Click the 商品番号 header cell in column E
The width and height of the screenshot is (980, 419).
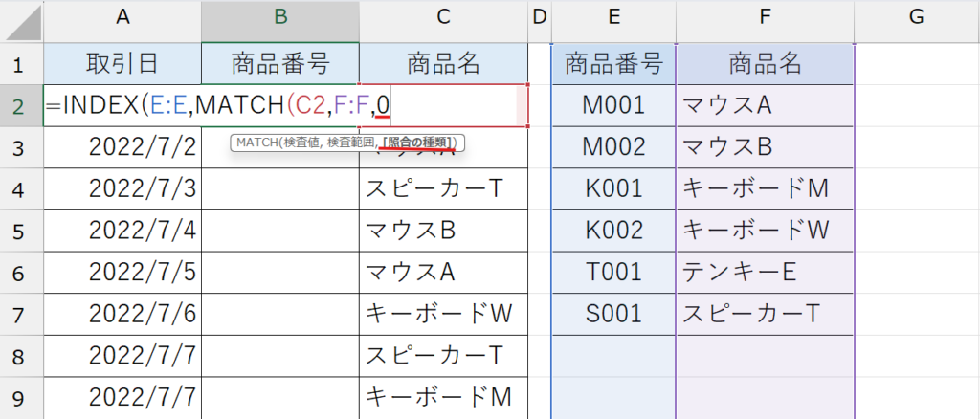(x=613, y=64)
